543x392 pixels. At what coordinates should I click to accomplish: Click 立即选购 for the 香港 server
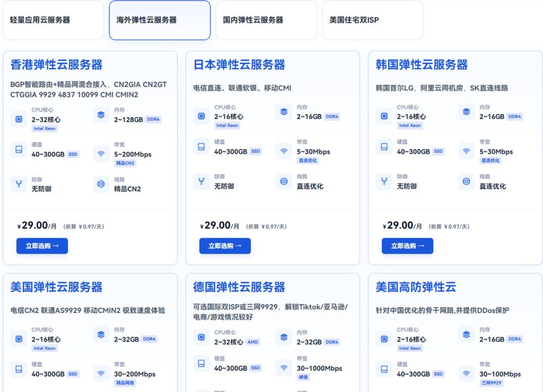pyautogui.click(x=42, y=246)
